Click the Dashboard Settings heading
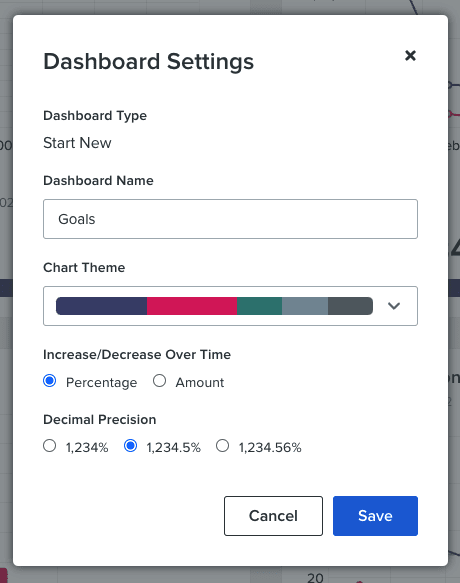The width and height of the screenshot is (460, 583). 149,61
